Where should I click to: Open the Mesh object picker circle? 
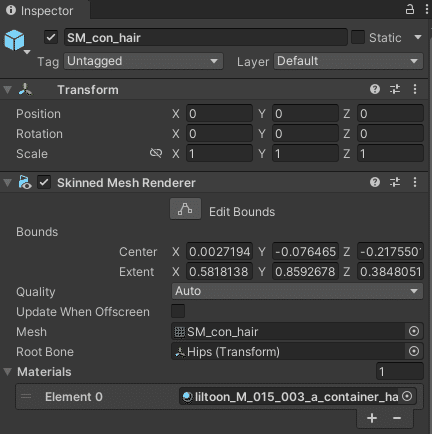[x=414, y=331]
